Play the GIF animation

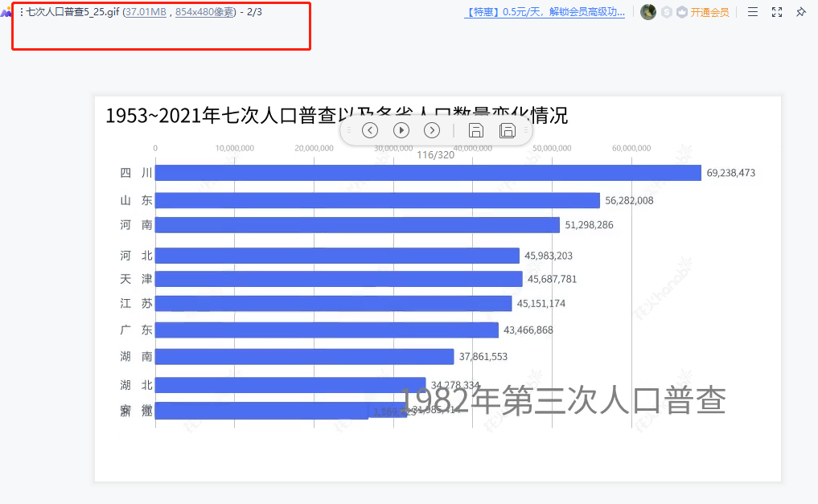pos(401,130)
